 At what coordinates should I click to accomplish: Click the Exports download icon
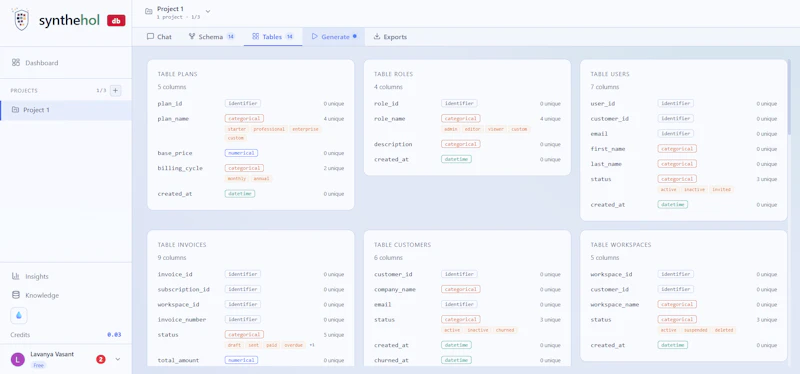tap(377, 37)
